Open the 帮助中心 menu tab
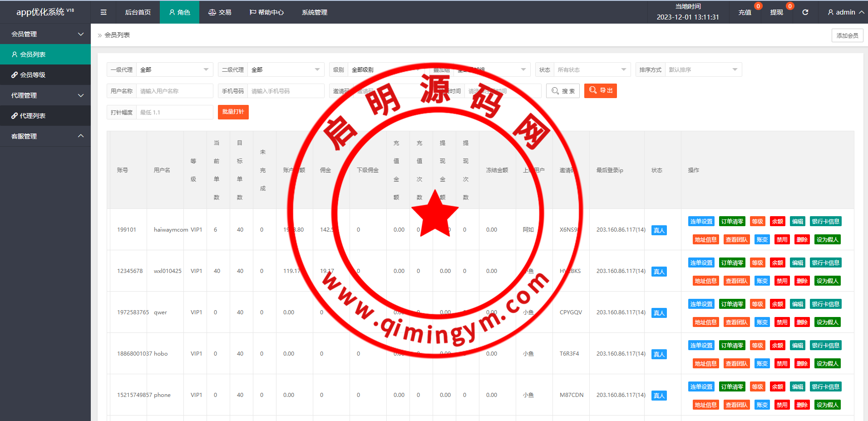 (266, 12)
